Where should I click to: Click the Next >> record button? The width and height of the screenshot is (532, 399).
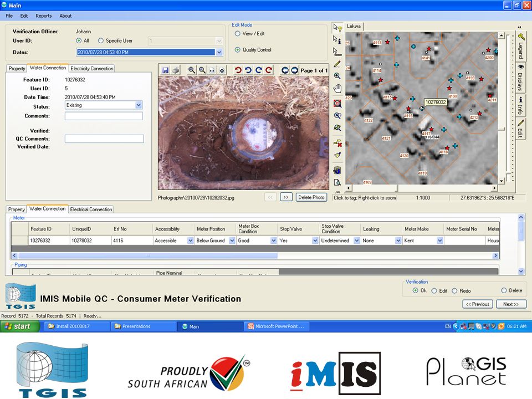click(511, 304)
